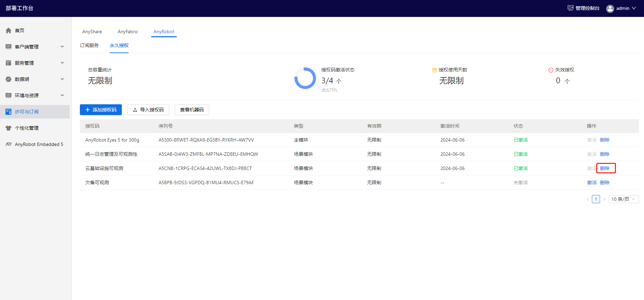Delete the 灾备可观测 license
The image size is (644, 300).
[605, 183]
